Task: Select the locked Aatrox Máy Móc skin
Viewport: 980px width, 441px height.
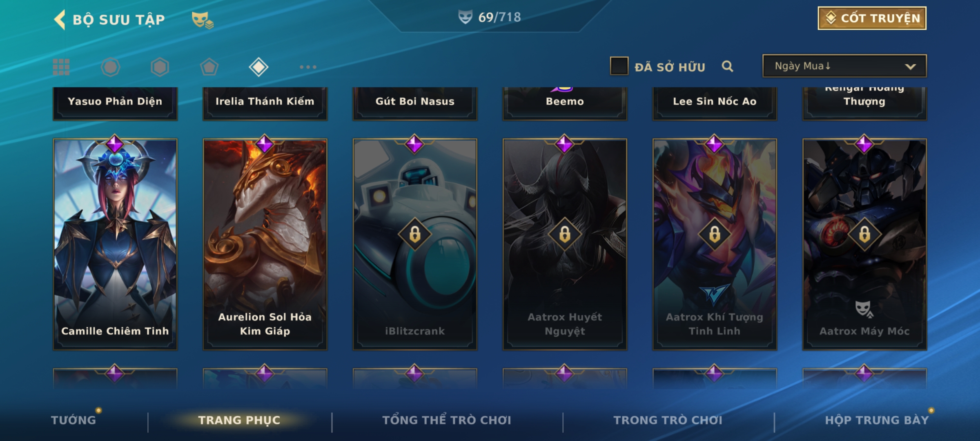Action: (864, 244)
